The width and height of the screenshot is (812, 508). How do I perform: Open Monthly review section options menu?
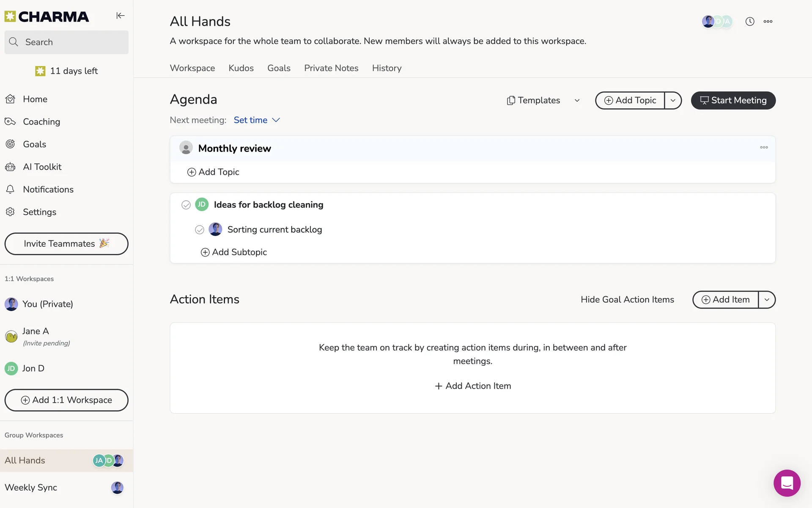pos(764,148)
